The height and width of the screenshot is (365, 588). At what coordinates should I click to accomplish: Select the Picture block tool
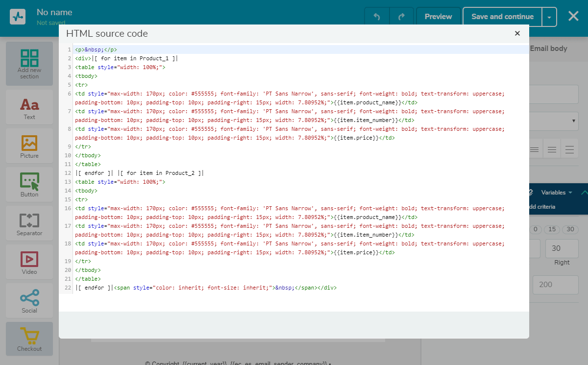tap(29, 147)
